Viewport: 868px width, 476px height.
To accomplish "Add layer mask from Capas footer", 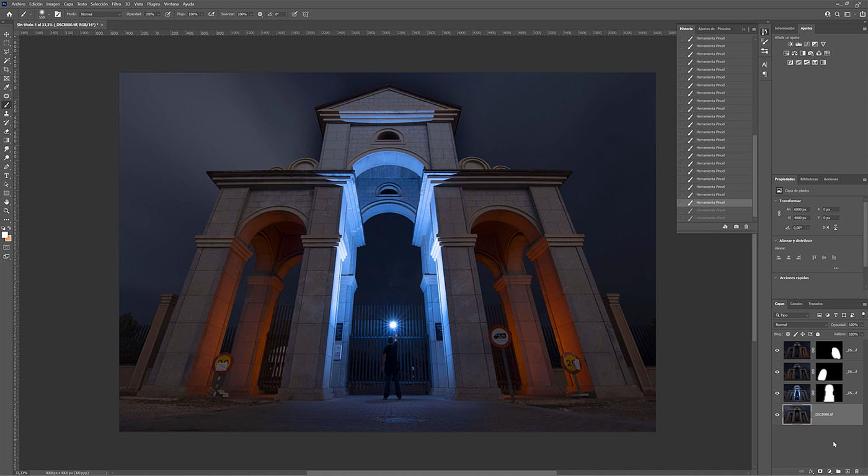I will point(820,472).
